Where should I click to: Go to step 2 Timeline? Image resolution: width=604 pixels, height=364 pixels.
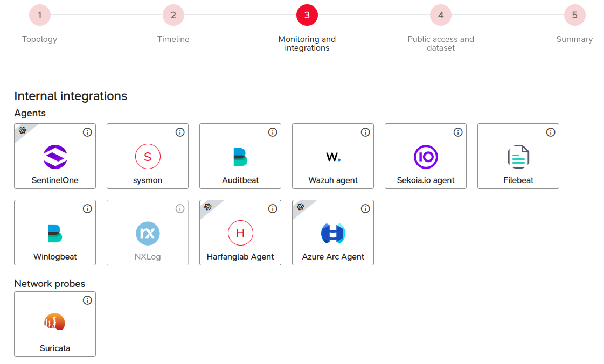[173, 15]
